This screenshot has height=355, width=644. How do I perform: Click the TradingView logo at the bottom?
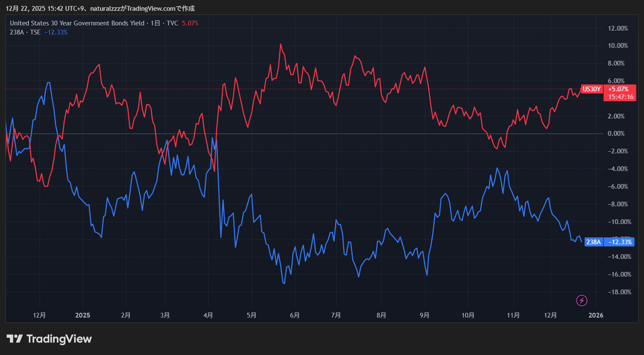[49, 339]
